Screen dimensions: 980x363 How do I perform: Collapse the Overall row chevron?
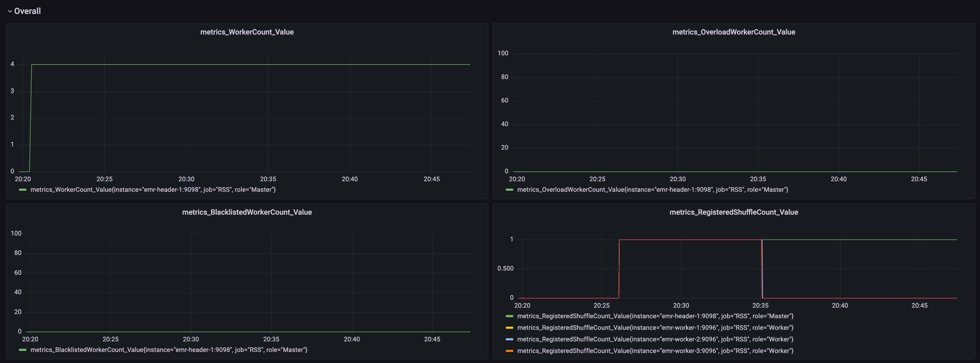9,11
